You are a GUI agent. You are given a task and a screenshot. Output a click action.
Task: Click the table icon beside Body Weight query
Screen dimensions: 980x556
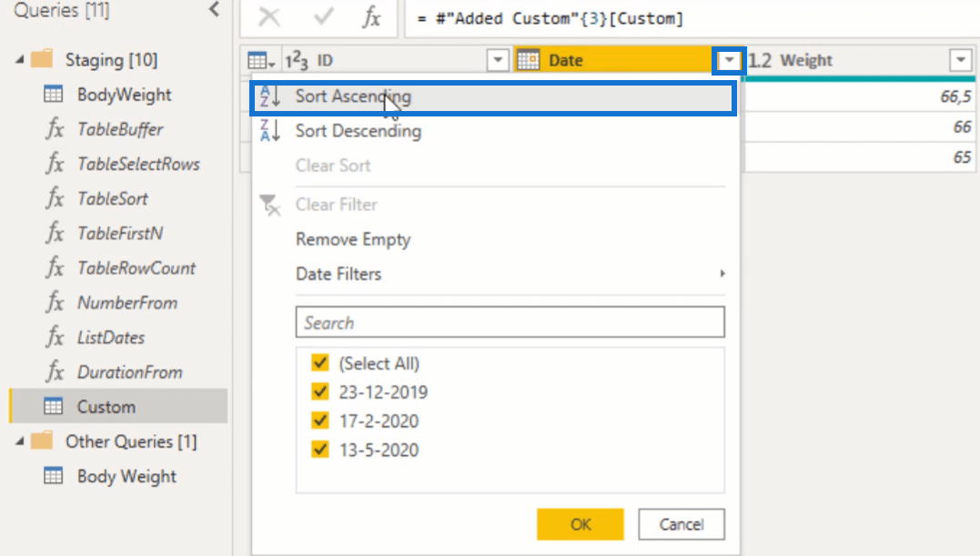point(53,476)
